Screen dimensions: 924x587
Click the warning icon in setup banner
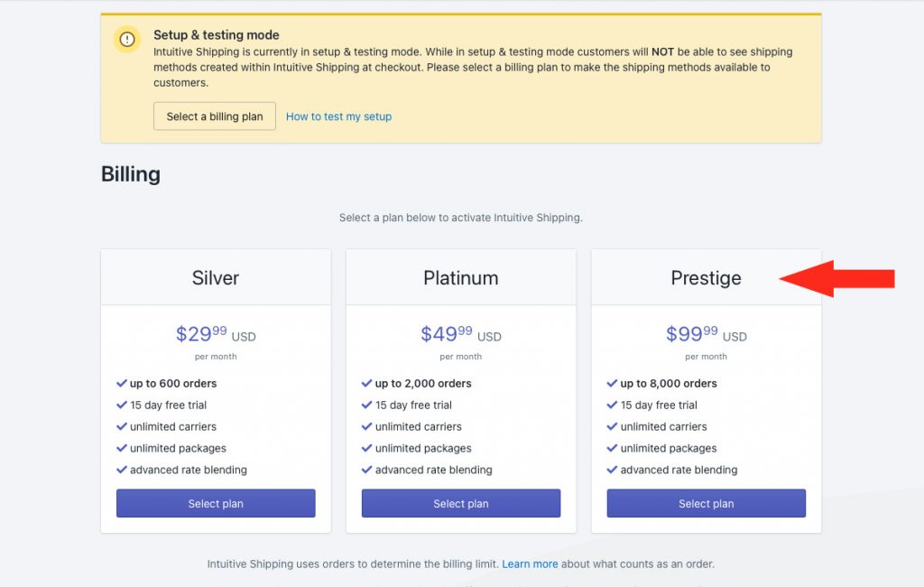click(x=127, y=40)
